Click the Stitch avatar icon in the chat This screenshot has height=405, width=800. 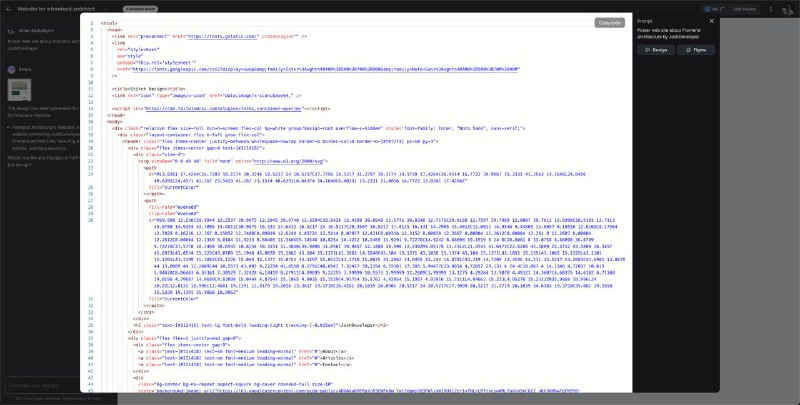pyautogui.click(x=11, y=69)
